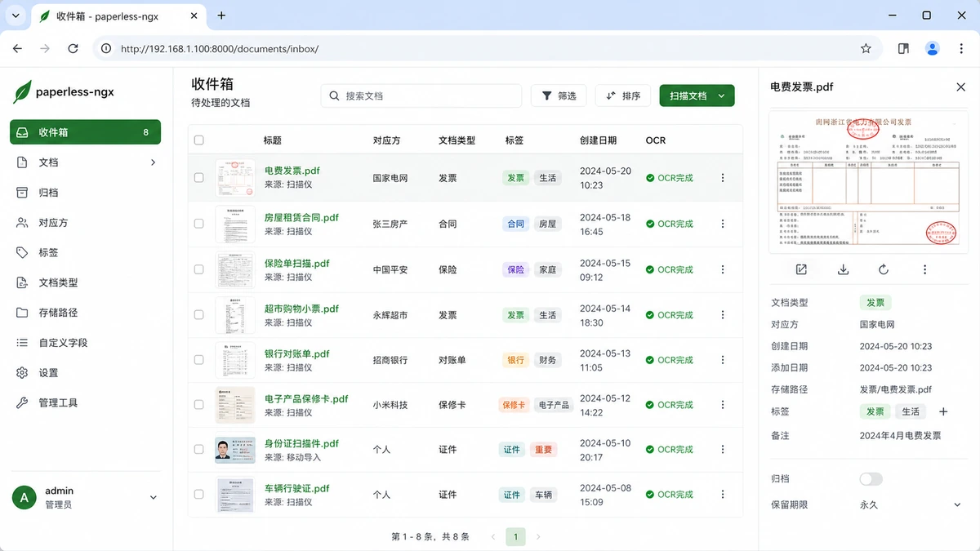Open the 车辆行驶证.pdf document link

pyautogui.click(x=297, y=489)
